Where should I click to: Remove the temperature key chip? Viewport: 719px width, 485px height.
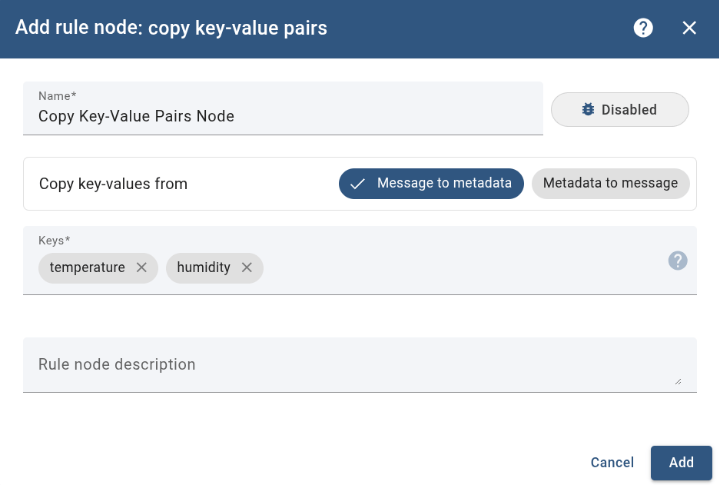pos(141,268)
